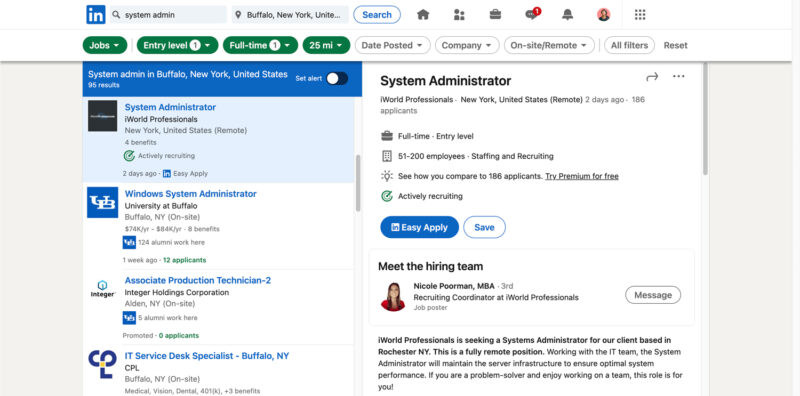The image size is (800, 396).
Task: Expand the Company filter
Action: [467, 45]
